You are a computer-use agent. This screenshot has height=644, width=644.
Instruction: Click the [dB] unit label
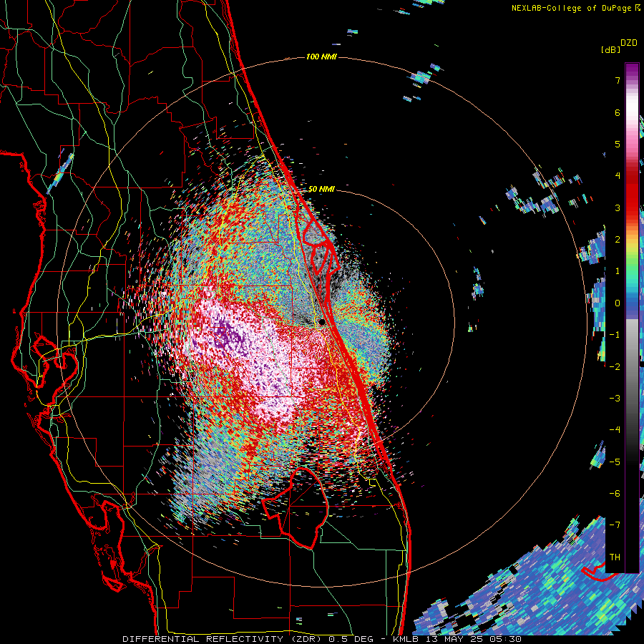tap(610, 49)
